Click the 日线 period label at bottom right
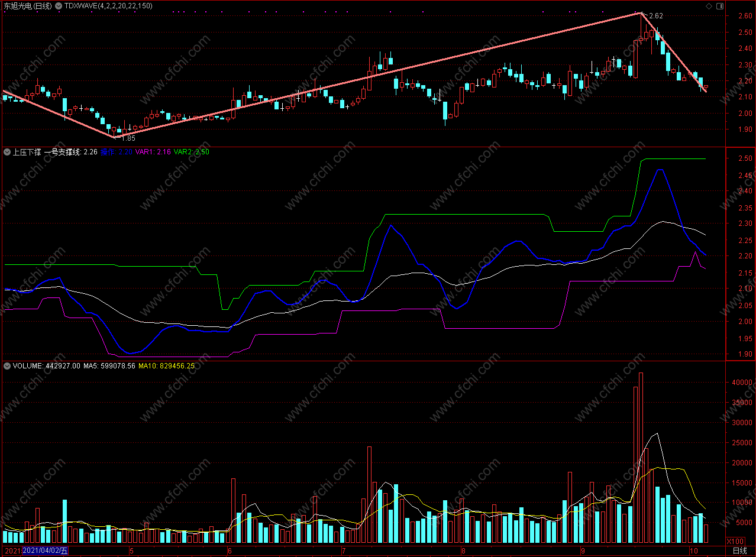 click(739, 550)
